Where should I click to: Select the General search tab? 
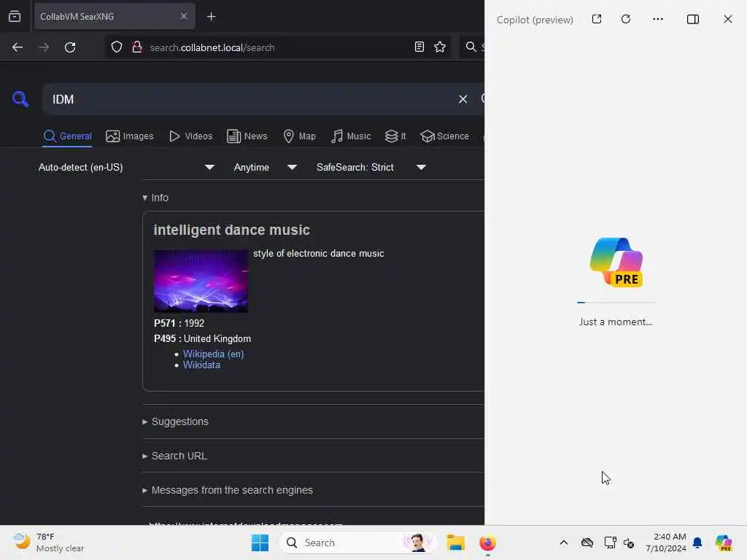67,136
